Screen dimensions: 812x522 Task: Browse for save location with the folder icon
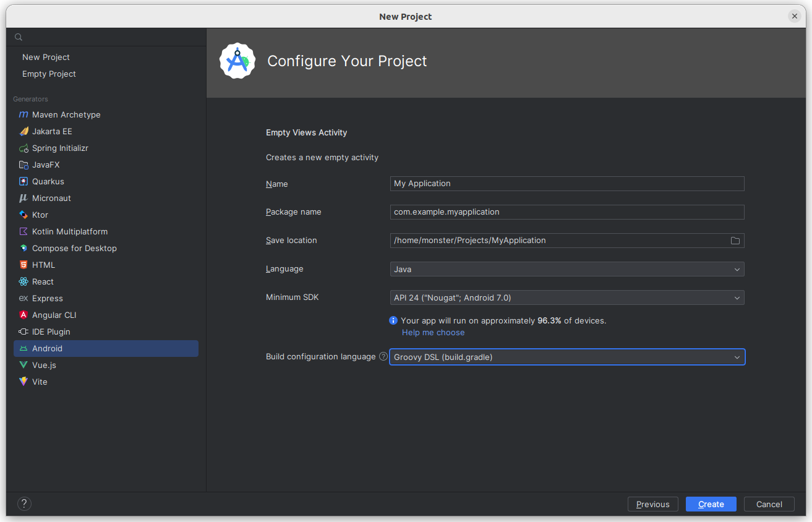(735, 241)
